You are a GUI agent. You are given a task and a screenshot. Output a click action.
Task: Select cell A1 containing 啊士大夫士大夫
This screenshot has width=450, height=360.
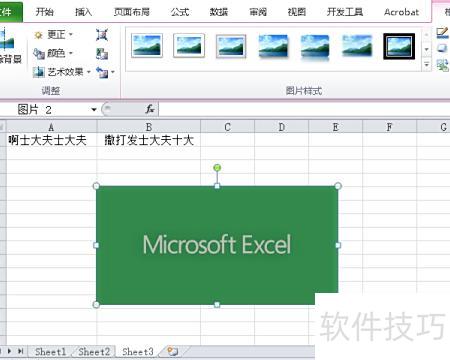[x=51, y=140]
